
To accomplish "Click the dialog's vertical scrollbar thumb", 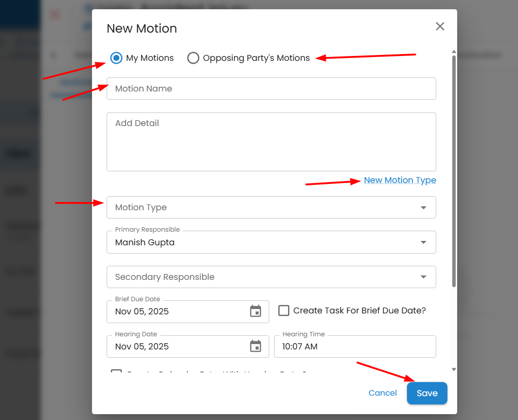I will 454,170.
